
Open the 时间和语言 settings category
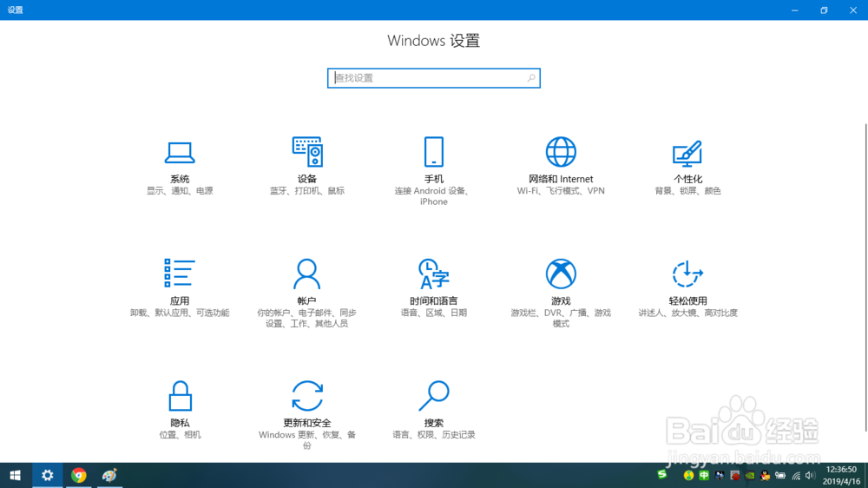tap(433, 288)
